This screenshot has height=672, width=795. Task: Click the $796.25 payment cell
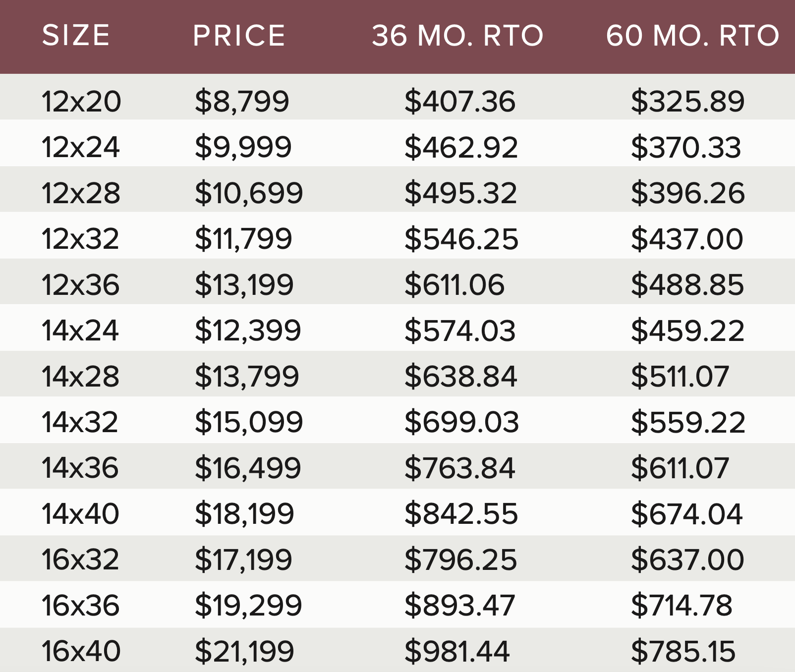coord(460,560)
